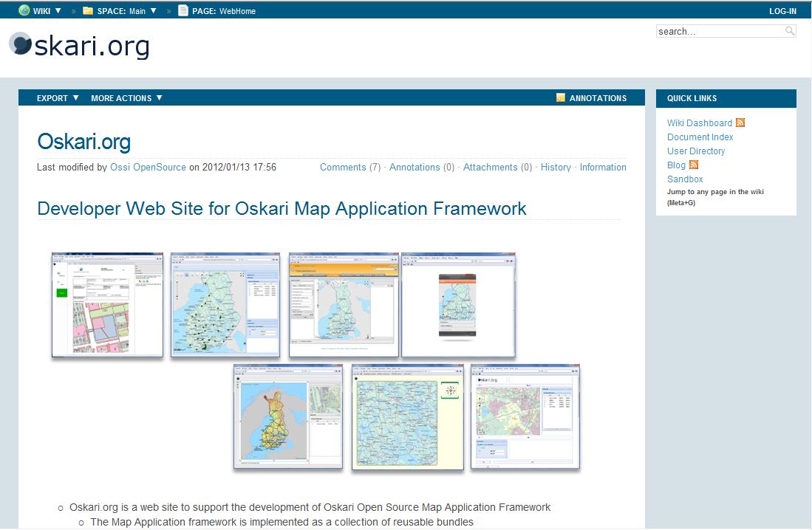Open the Document Index quick link
812x530 pixels.
pyautogui.click(x=700, y=137)
